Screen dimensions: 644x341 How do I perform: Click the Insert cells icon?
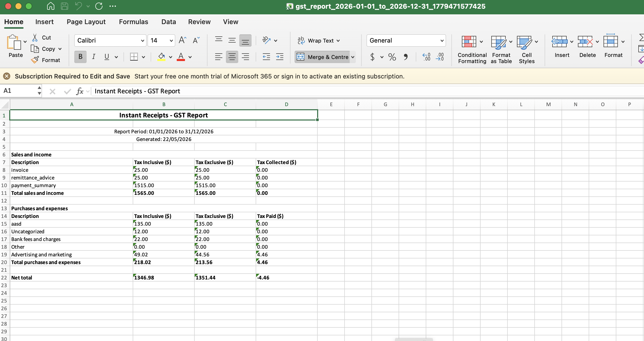[x=559, y=42]
